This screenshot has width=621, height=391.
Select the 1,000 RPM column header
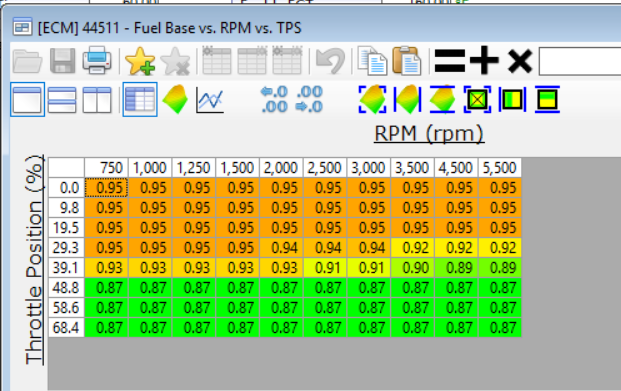(150, 168)
